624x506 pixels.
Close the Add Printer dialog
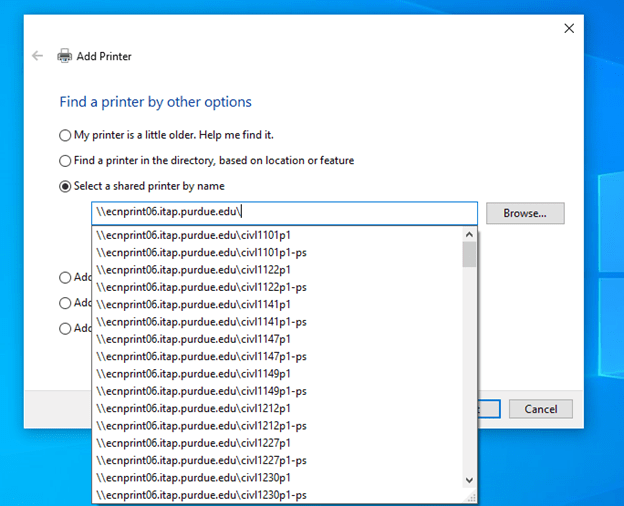pyautogui.click(x=569, y=28)
